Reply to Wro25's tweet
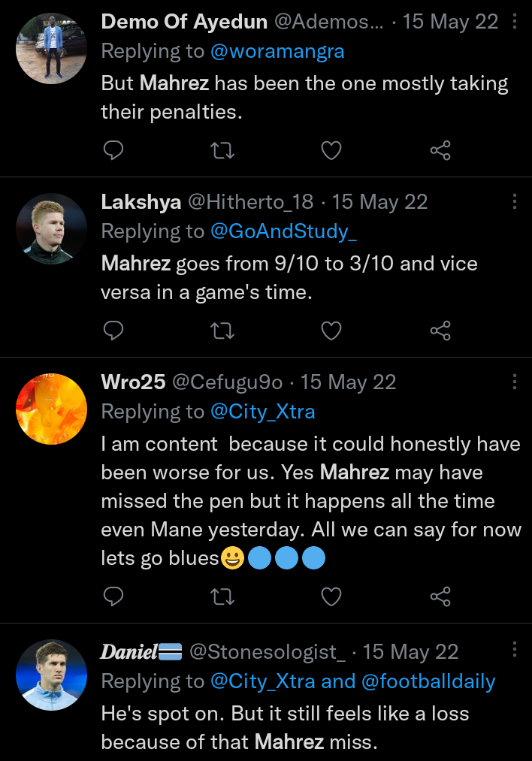 (x=113, y=596)
